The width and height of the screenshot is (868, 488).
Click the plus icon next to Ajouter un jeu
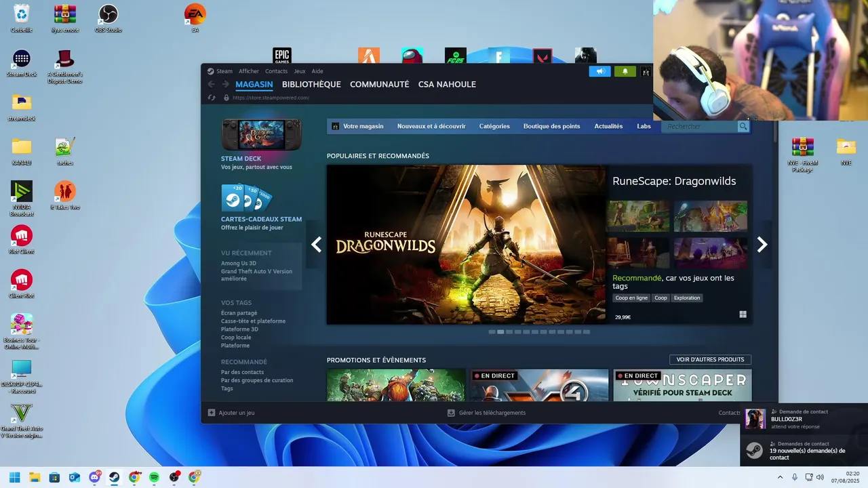[212, 413]
